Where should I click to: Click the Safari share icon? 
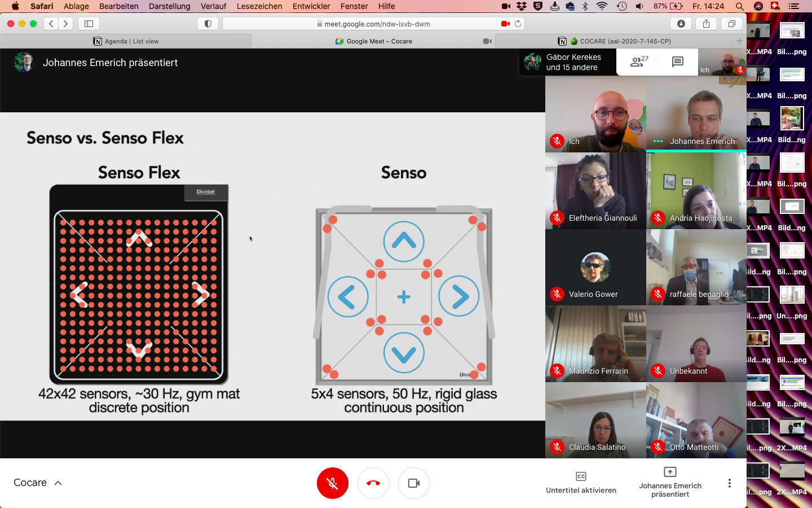coord(706,24)
